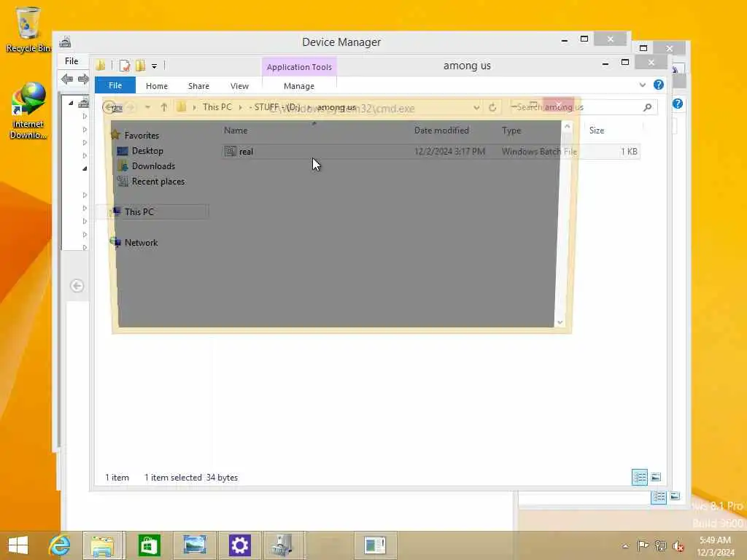Open PC settings gear on the taskbar
This screenshot has width=747, height=560.
click(x=239, y=545)
